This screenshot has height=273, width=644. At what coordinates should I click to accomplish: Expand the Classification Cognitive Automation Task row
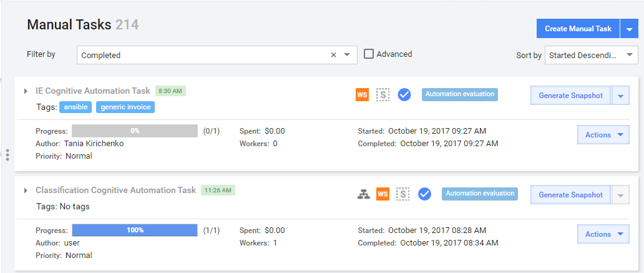pos(26,191)
